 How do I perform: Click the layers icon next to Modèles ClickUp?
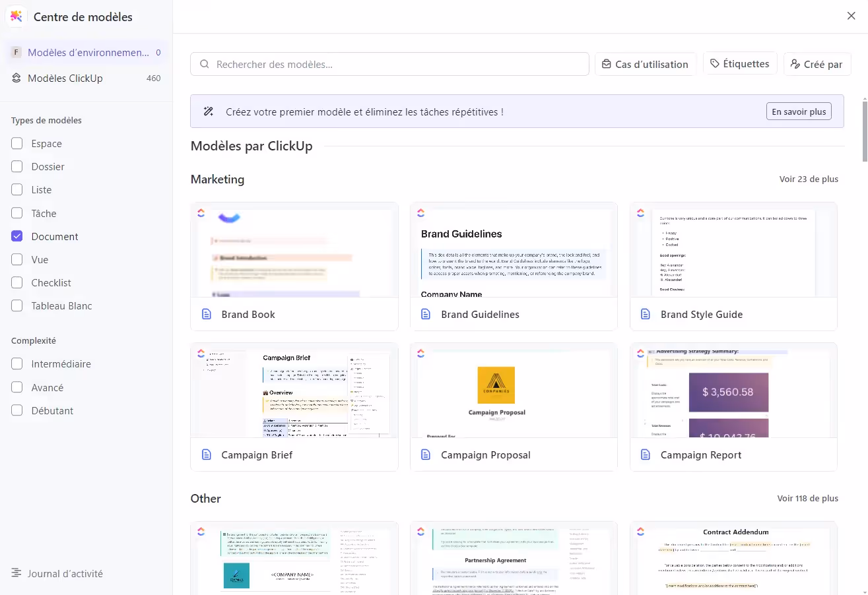[17, 78]
